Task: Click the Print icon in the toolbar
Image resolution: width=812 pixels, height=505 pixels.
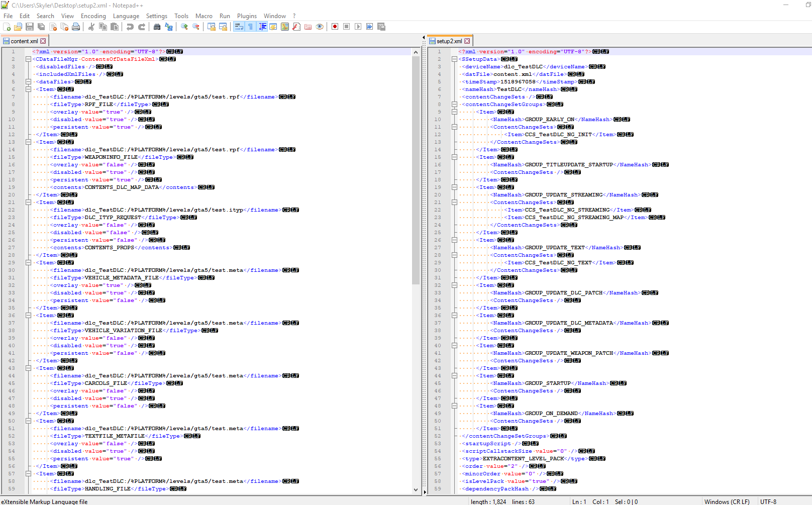Action: (x=76, y=27)
